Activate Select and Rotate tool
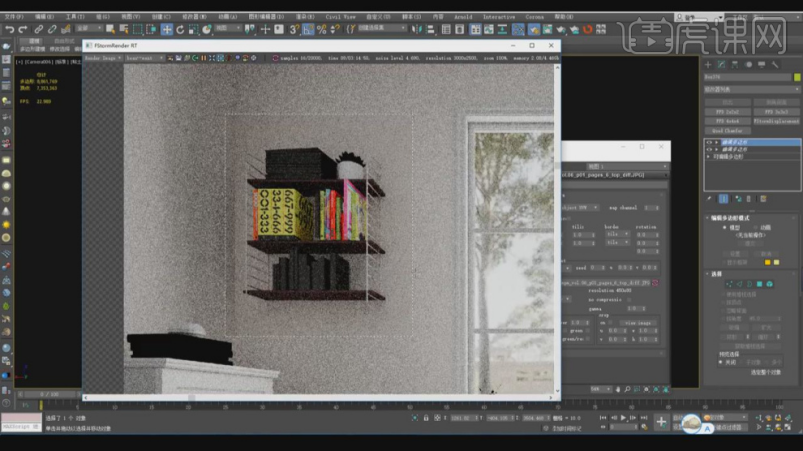Viewport: 803px width, 451px height. (180, 29)
